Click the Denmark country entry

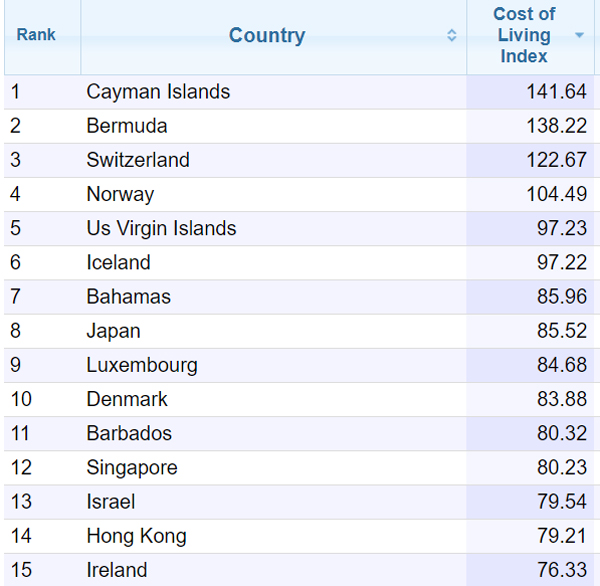(127, 399)
